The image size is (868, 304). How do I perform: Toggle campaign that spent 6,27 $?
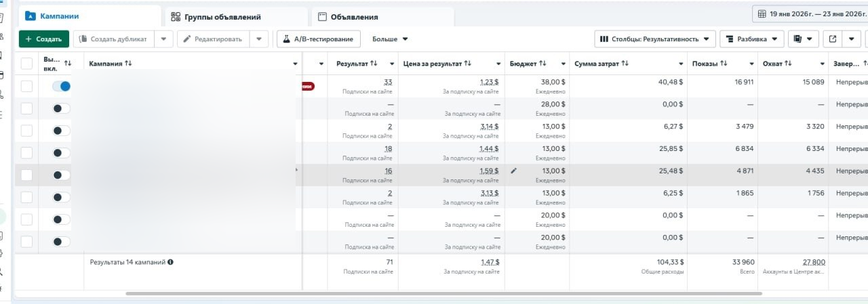coord(62,131)
